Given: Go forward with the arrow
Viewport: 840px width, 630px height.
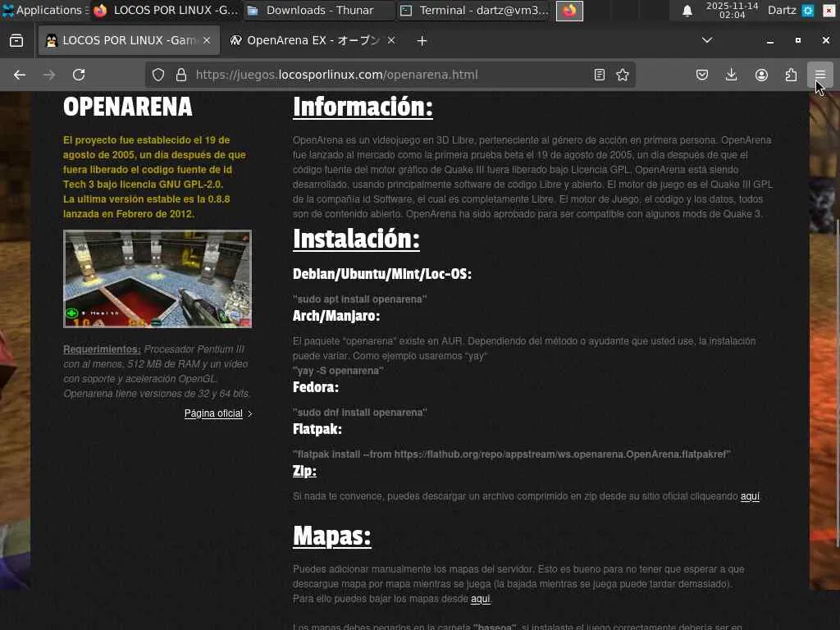Looking at the screenshot, I should click(49, 75).
